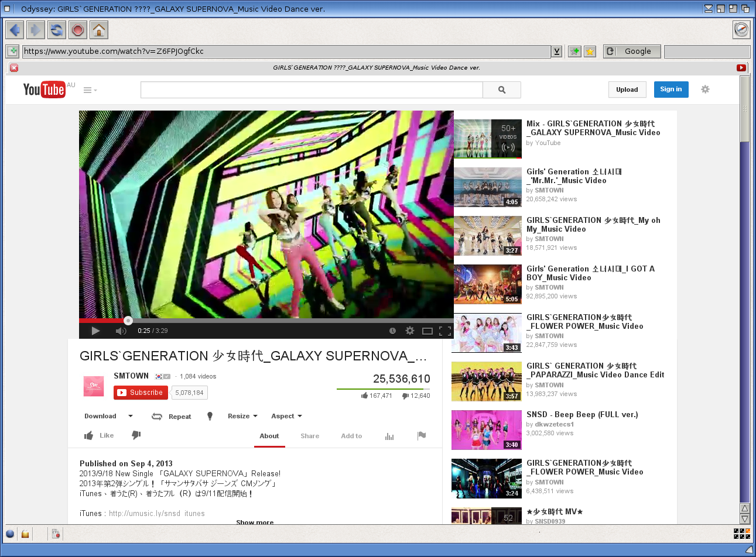Open the umusic.ly/snsd_itunes link
Viewport: 756px width, 557px height.
pos(157,514)
